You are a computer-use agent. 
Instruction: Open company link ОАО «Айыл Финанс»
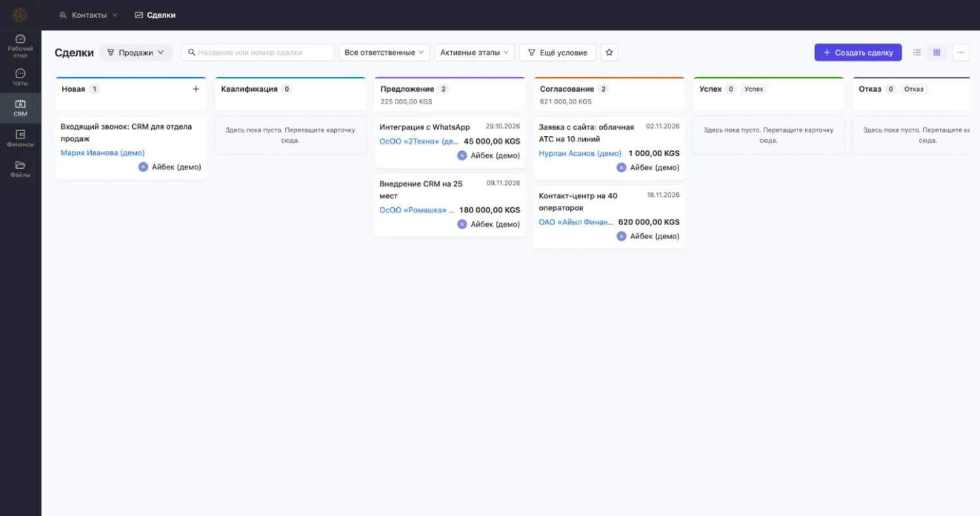(x=576, y=222)
